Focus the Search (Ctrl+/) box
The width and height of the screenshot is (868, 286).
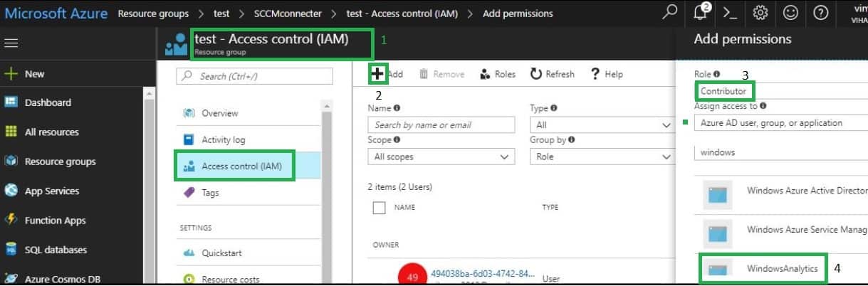254,76
